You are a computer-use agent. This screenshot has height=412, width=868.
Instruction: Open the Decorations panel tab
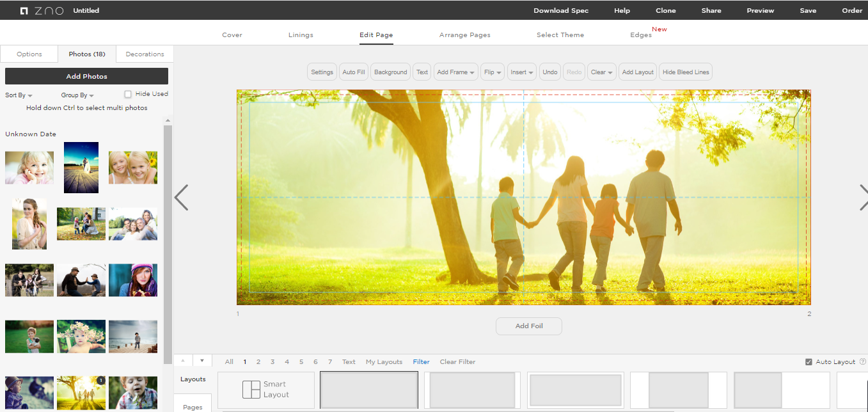pyautogui.click(x=145, y=54)
